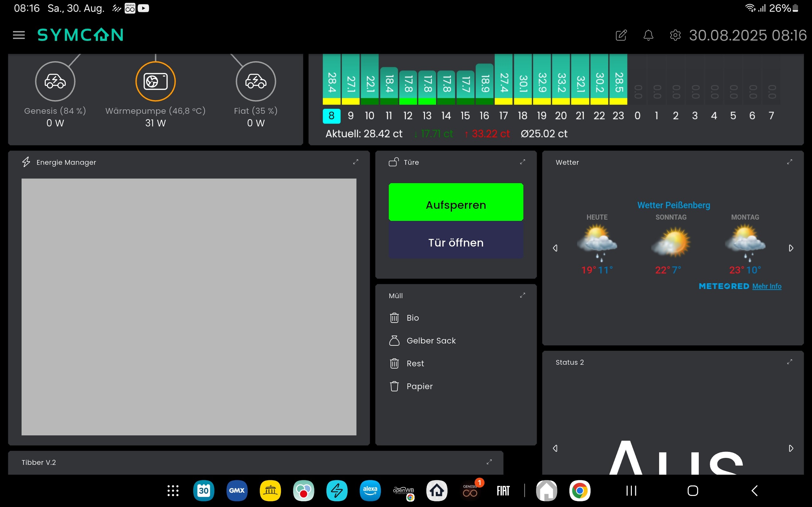Expand the Müll tile

(x=522, y=295)
